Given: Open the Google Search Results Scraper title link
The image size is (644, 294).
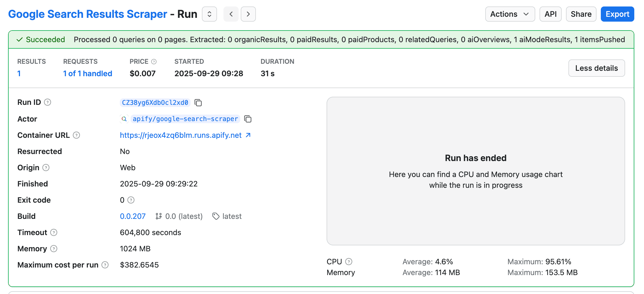Looking at the screenshot, I should 87,14.
